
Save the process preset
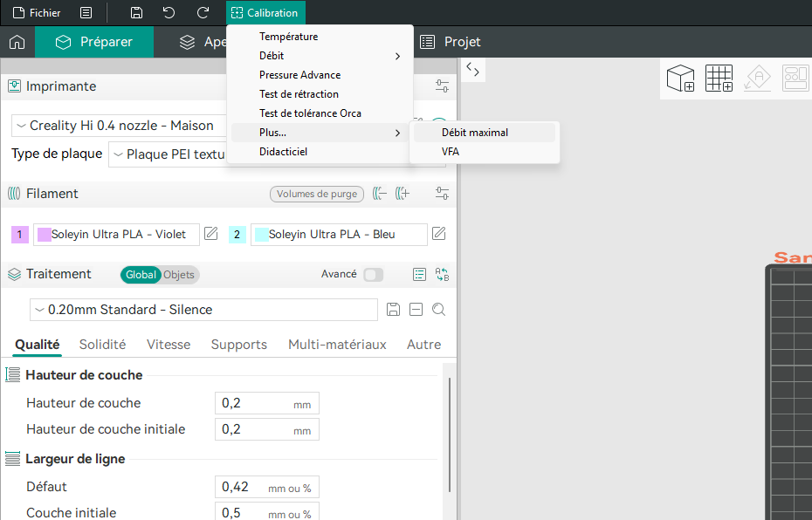tap(393, 310)
